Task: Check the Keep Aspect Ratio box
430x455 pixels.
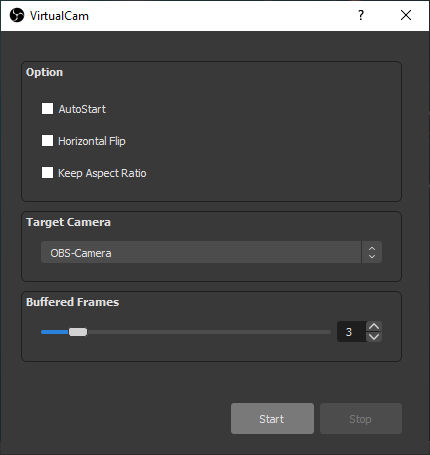Action: coord(47,173)
